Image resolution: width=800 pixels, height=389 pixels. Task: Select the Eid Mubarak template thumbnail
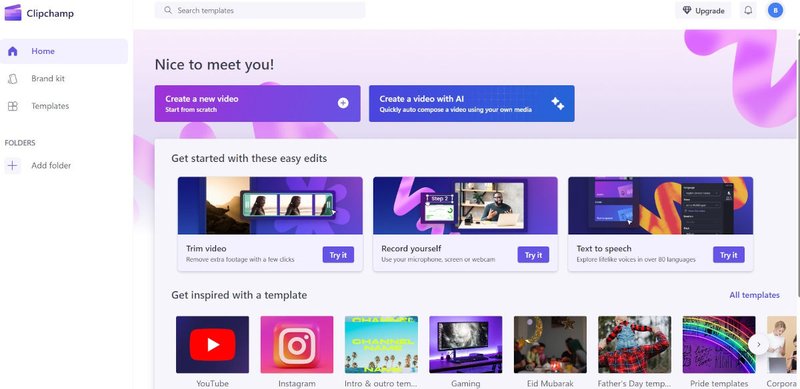click(550, 345)
